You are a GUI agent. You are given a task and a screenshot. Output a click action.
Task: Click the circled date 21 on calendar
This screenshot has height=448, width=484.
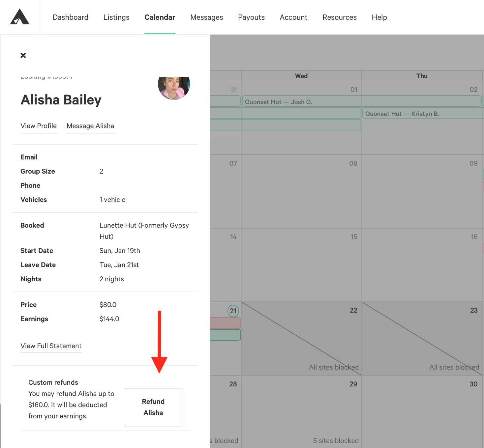coord(233,311)
